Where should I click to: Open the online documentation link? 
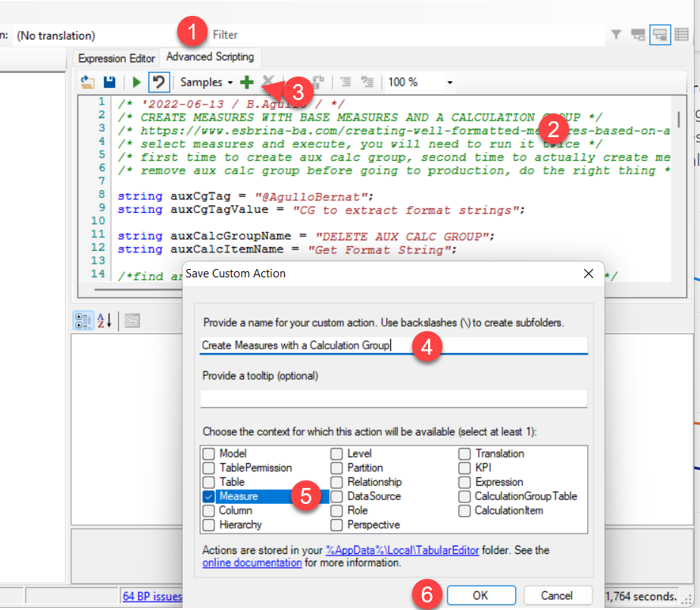(252, 563)
